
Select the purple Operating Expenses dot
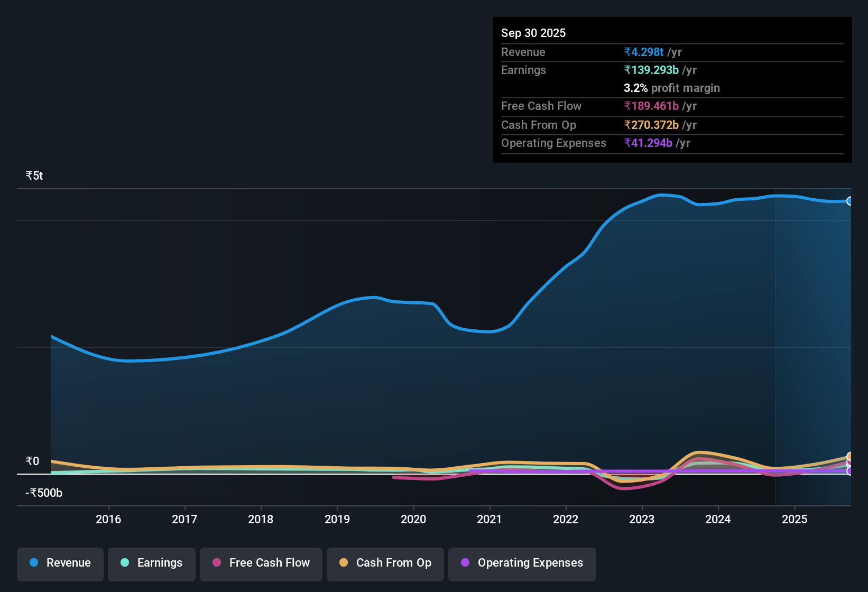(x=465, y=563)
